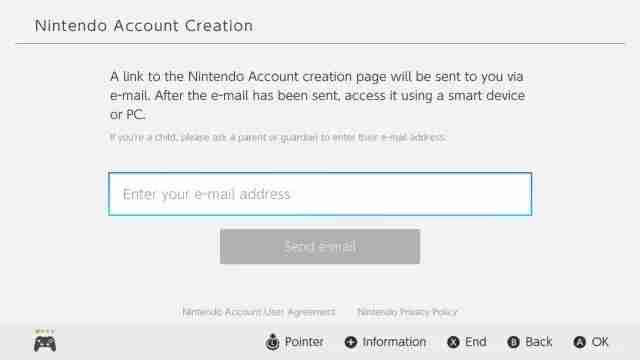
Task: Go Back using the footer label
Action: coord(539,342)
